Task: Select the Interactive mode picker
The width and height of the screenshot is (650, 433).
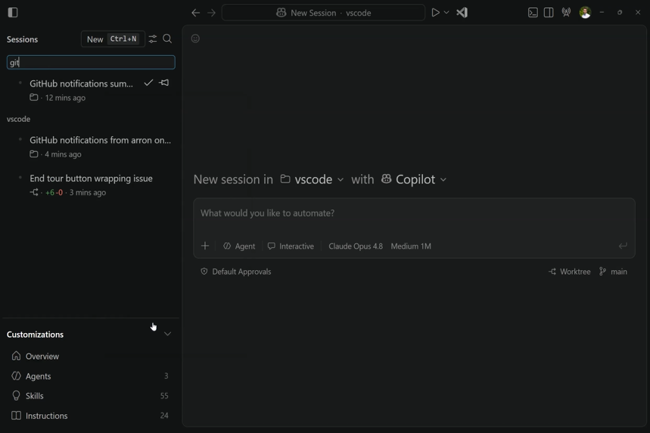Action: [291, 246]
